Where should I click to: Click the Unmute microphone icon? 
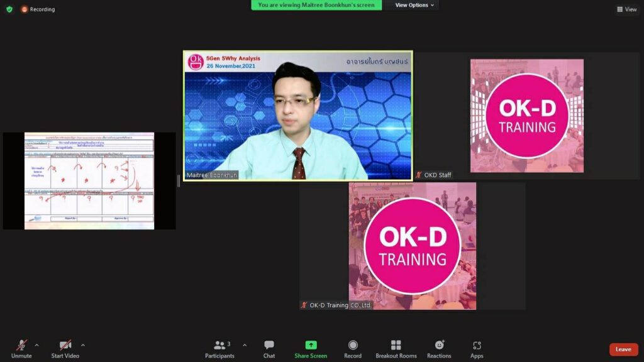point(21,345)
